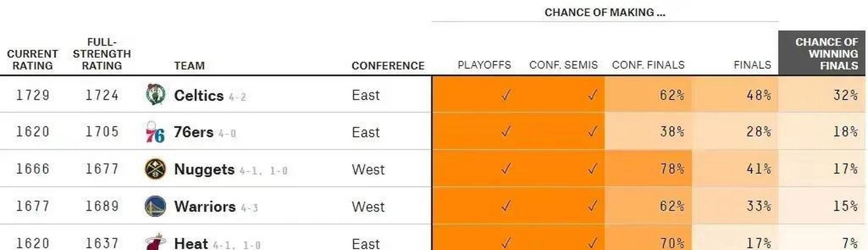This screenshot has height=250, width=868.
Task: Click the 76ers team logo
Action: click(x=155, y=132)
